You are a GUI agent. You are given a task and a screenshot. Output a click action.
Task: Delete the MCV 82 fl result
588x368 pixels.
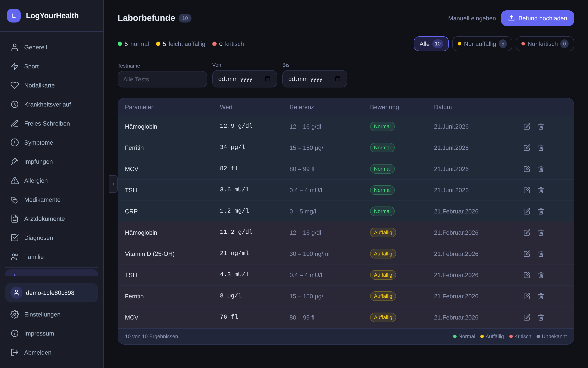coord(541,169)
